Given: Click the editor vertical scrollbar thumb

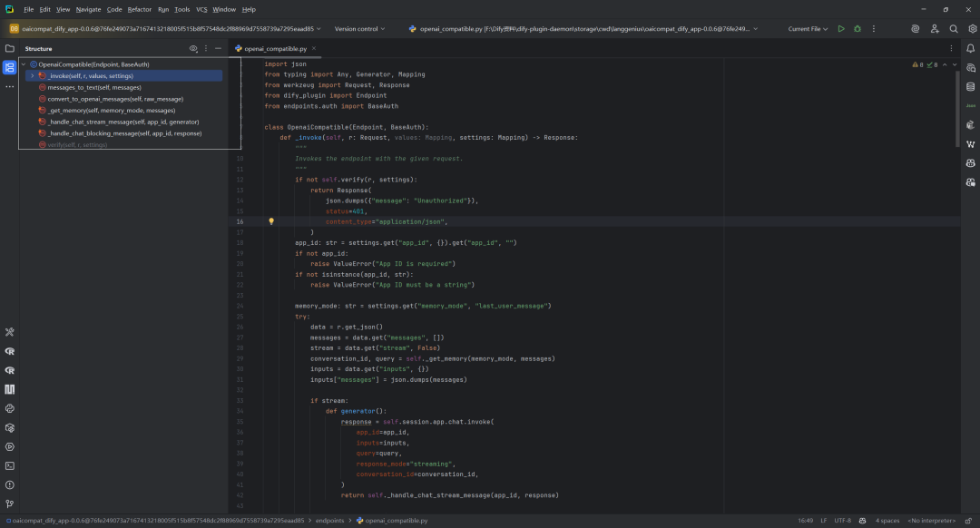Looking at the screenshot, I should [957, 110].
